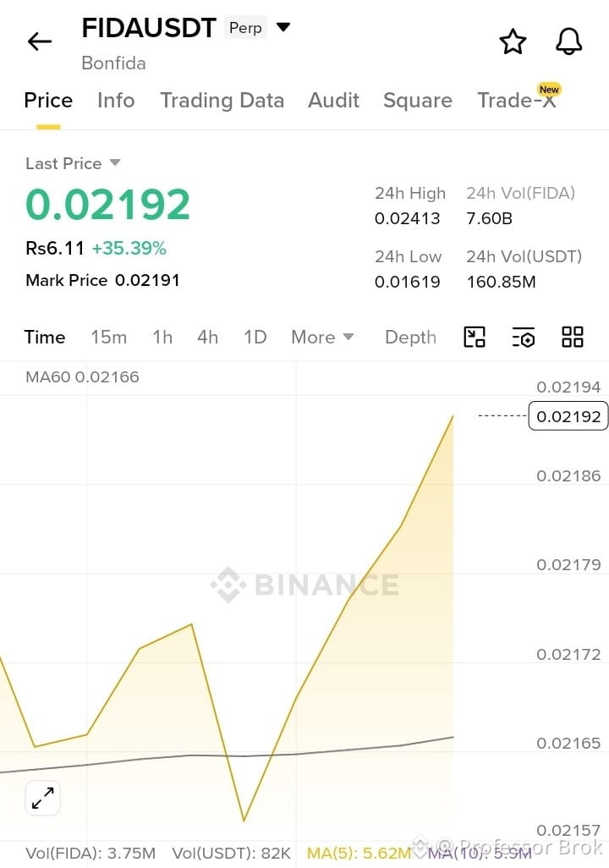Select the 4h chart interval
This screenshot has height=868, width=609.
tap(207, 337)
